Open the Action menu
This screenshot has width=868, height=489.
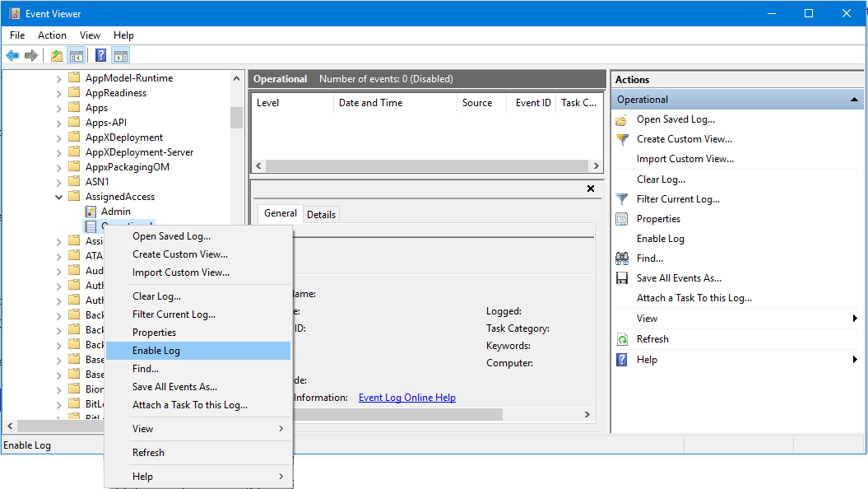52,35
